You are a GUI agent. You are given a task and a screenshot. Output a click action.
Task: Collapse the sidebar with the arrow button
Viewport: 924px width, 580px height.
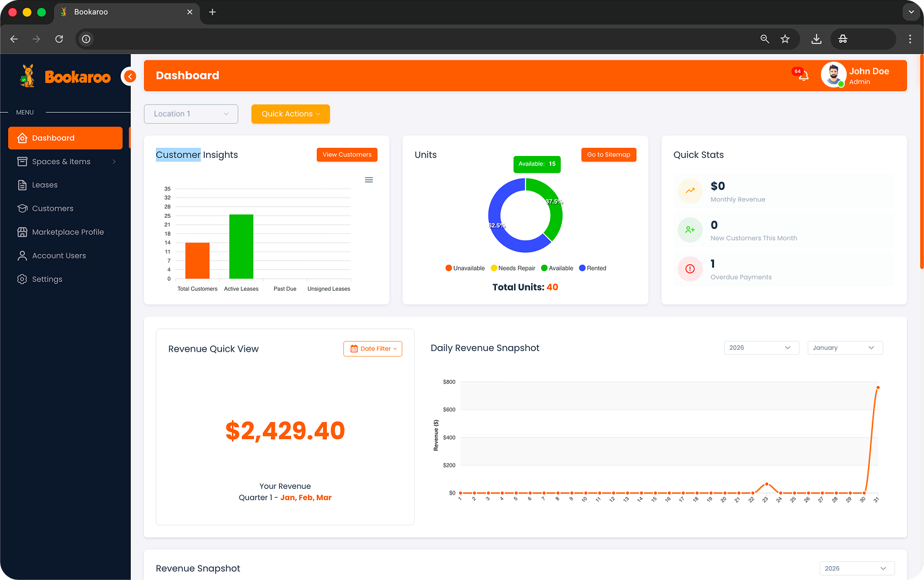pyautogui.click(x=130, y=77)
